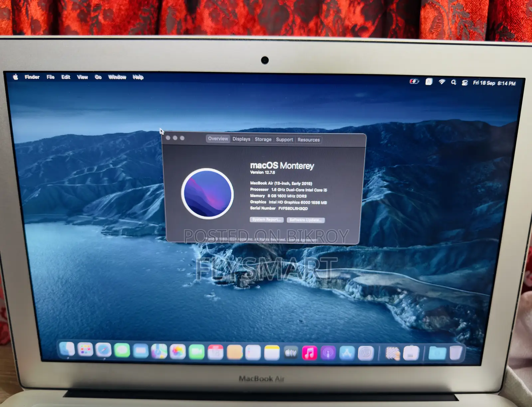Check battery status in menu bar
Viewport: 532px width, 407px height.
[414, 82]
